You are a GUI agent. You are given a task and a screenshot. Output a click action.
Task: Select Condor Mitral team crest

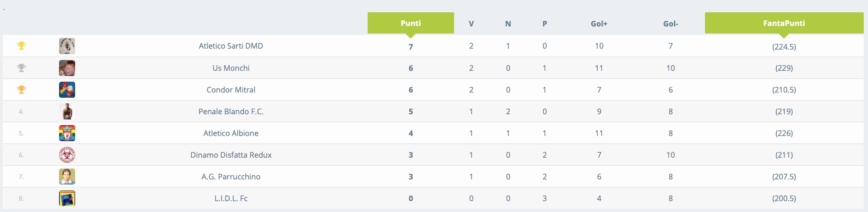click(67, 90)
